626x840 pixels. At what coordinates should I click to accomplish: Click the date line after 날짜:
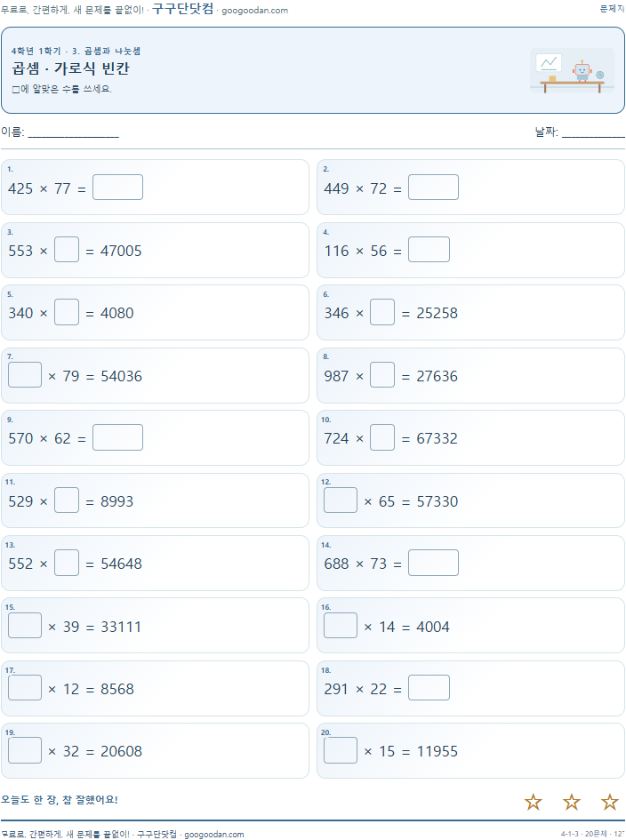(593, 132)
